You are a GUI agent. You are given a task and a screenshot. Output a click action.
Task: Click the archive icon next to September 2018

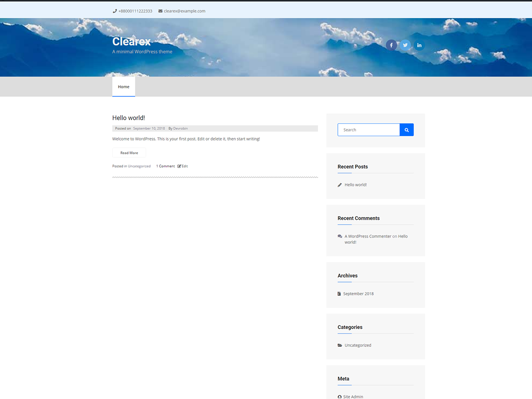pyautogui.click(x=340, y=293)
